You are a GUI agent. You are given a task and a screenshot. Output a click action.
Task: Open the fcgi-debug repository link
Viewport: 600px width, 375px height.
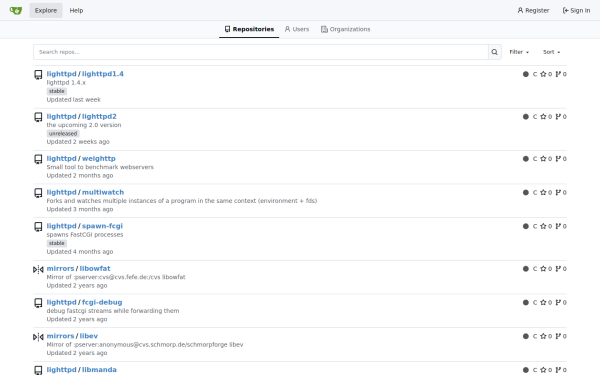tap(102, 302)
